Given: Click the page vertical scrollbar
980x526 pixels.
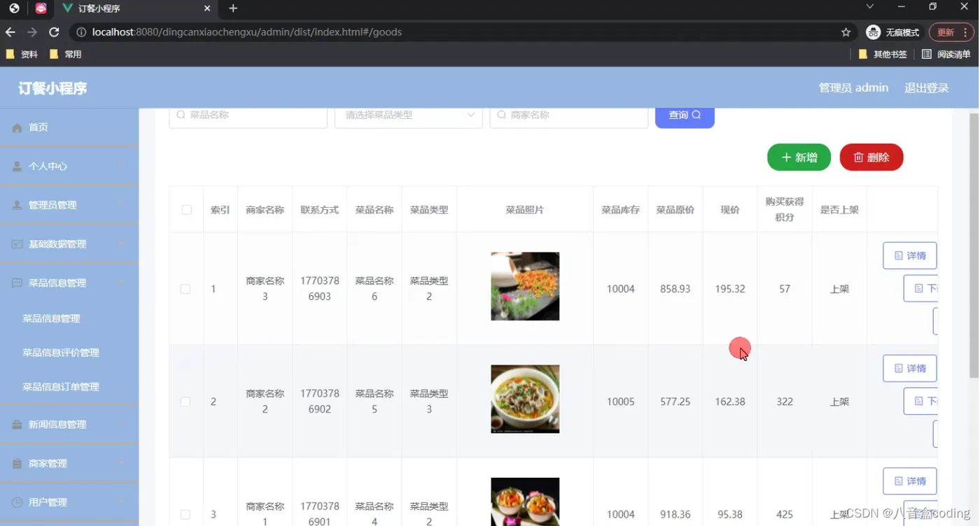Looking at the screenshot, I should pyautogui.click(x=974, y=245).
